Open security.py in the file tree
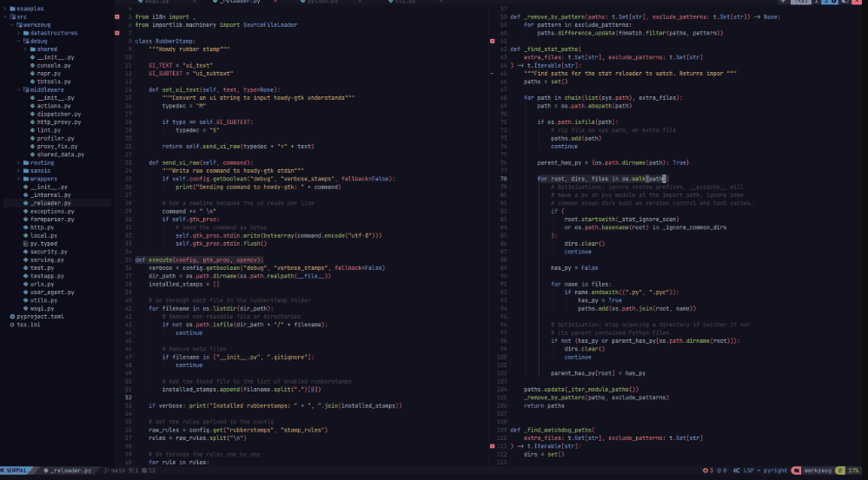Viewport: 868px width, 480px height. pos(49,252)
